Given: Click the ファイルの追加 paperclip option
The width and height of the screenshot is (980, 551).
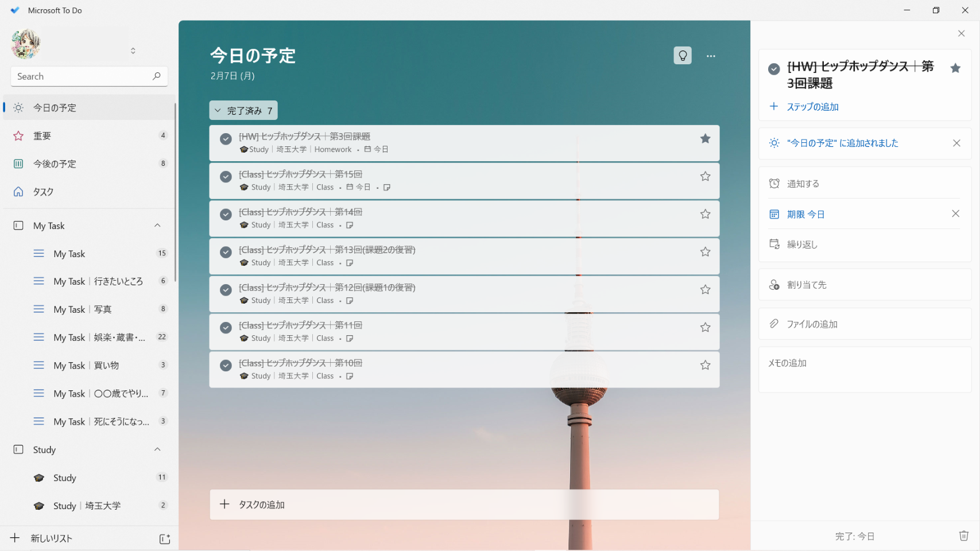Looking at the screenshot, I should (x=812, y=324).
